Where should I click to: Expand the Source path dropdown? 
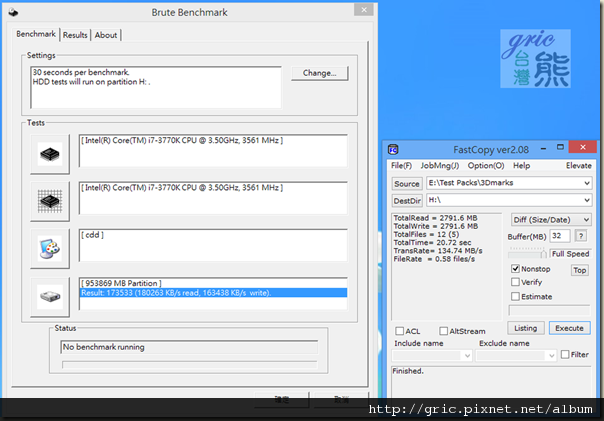pos(587,183)
